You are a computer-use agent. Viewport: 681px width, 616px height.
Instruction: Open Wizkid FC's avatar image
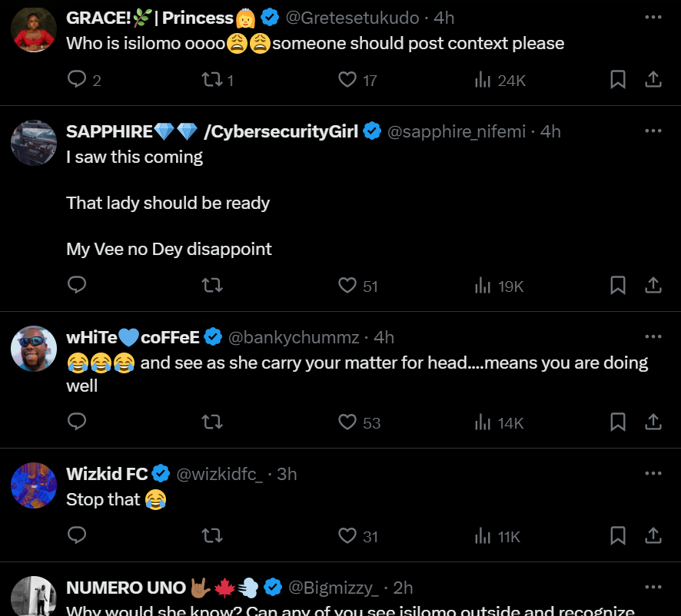34,485
